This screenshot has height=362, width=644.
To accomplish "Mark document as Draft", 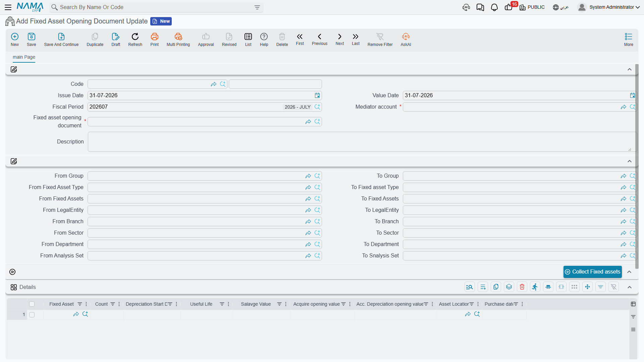I will click(116, 39).
